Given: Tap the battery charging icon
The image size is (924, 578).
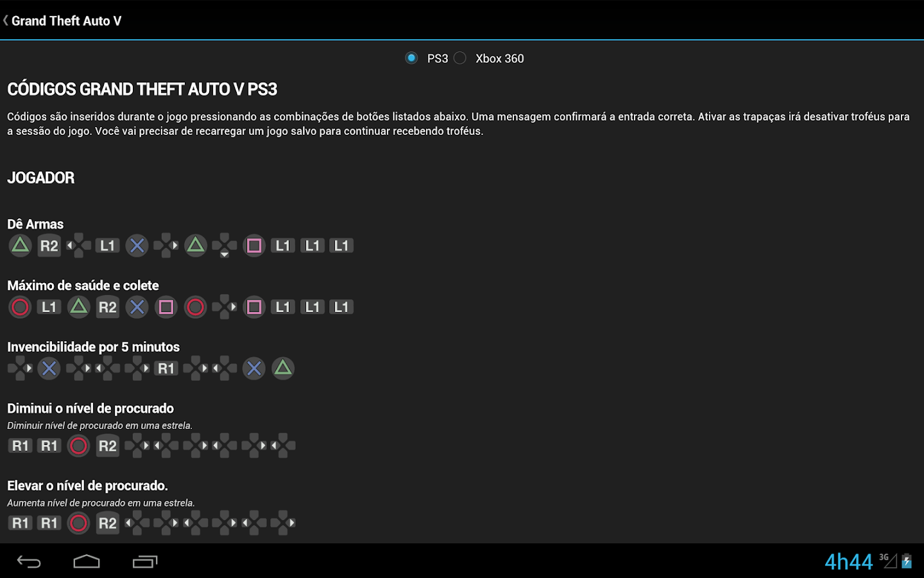Looking at the screenshot, I should pyautogui.click(x=907, y=561).
